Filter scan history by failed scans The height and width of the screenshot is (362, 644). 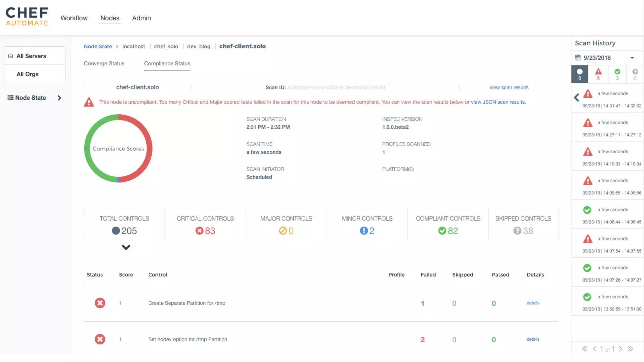[x=598, y=74]
